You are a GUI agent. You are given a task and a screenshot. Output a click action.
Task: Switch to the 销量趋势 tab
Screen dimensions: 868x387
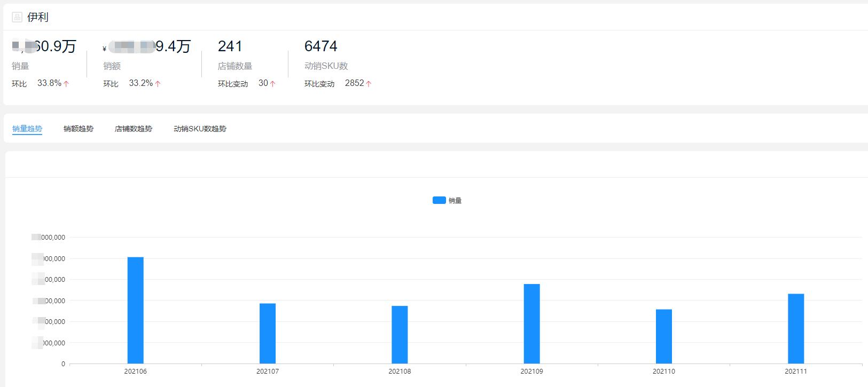27,129
